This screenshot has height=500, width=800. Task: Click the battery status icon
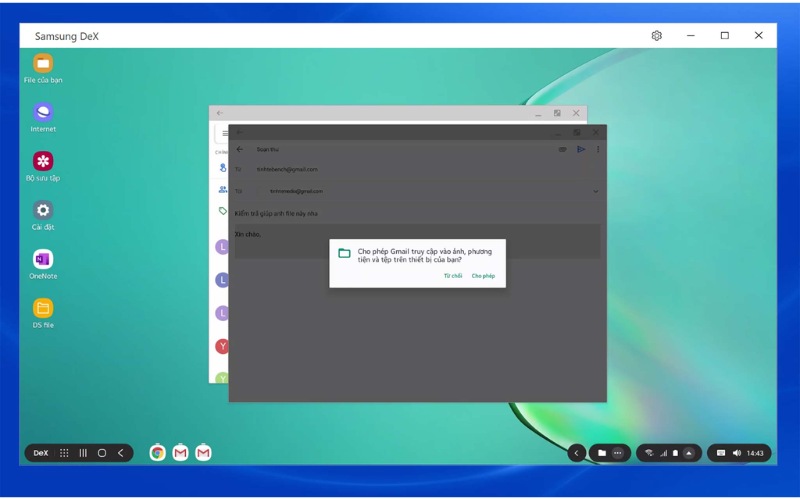675,453
